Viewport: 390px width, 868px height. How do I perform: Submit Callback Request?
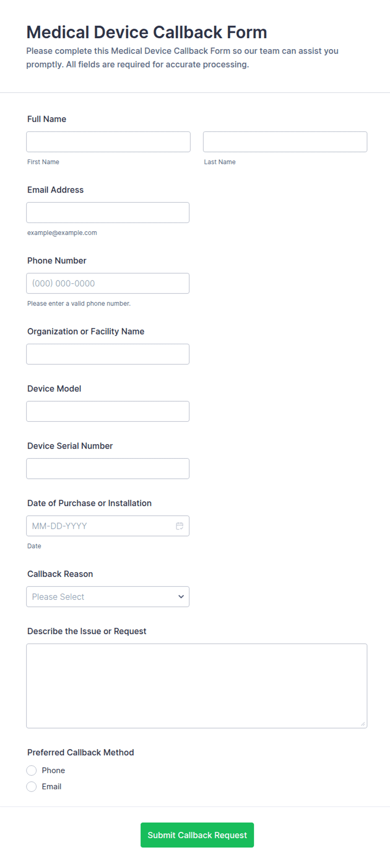197,835
